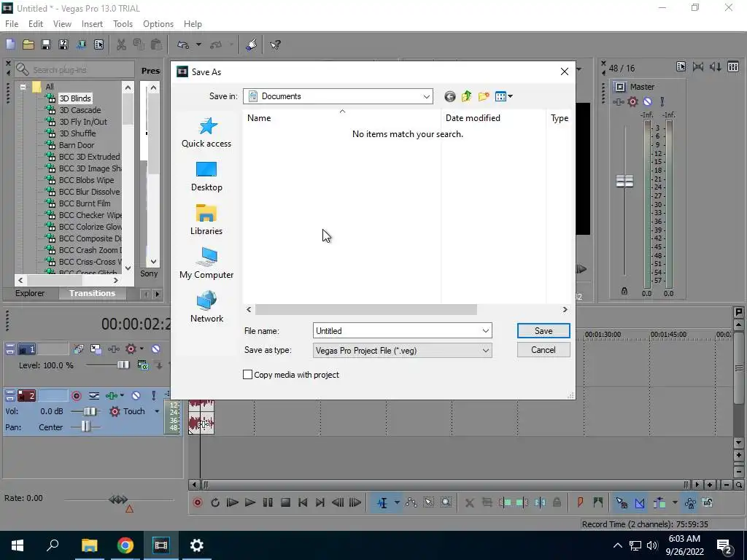Switch to the Explorer tab
The image size is (747, 560).
tap(30, 293)
